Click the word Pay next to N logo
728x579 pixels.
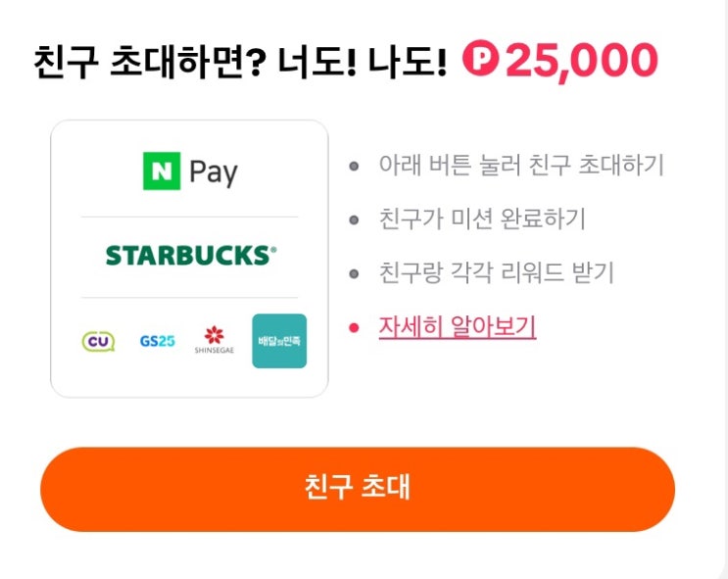click(213, 172)
